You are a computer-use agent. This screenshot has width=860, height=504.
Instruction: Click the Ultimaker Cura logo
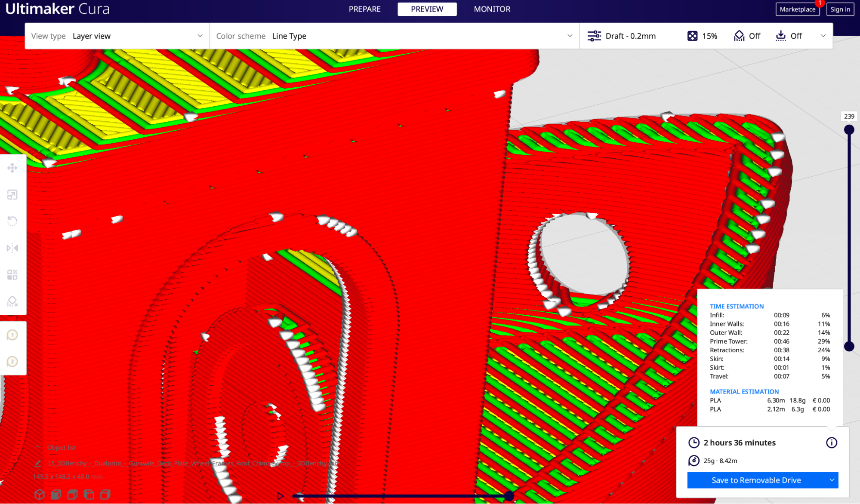58,9
